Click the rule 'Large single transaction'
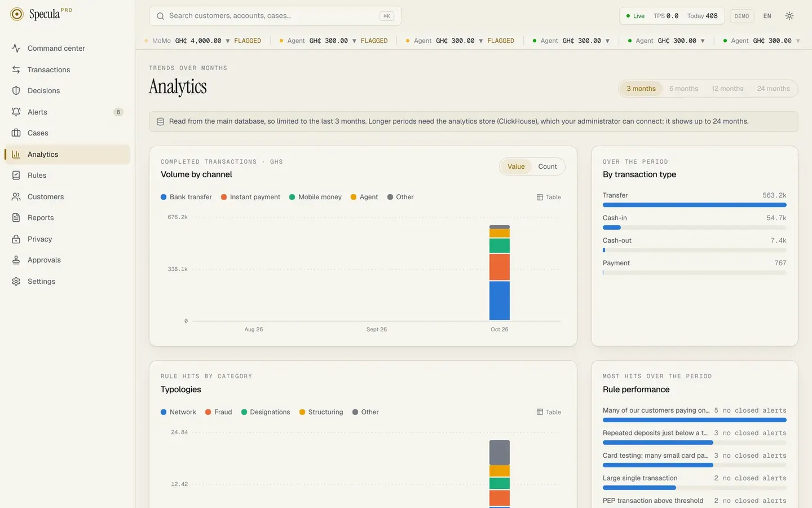Viewport: 812px width, 508px height. tap(695, 481)
